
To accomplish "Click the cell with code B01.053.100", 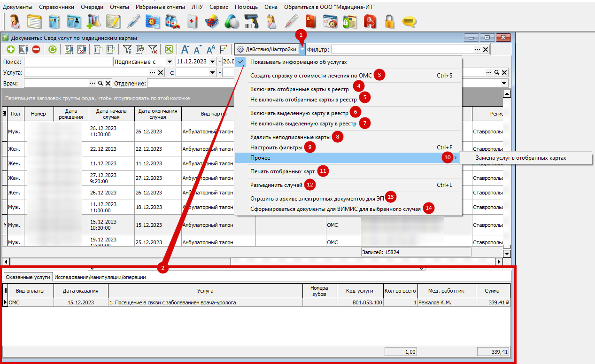I will click(x=360, y=302).
